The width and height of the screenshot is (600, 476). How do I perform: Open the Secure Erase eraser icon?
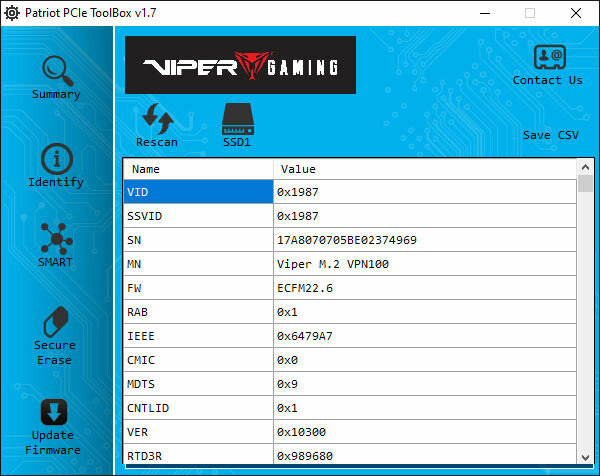[x=56, y=321]
